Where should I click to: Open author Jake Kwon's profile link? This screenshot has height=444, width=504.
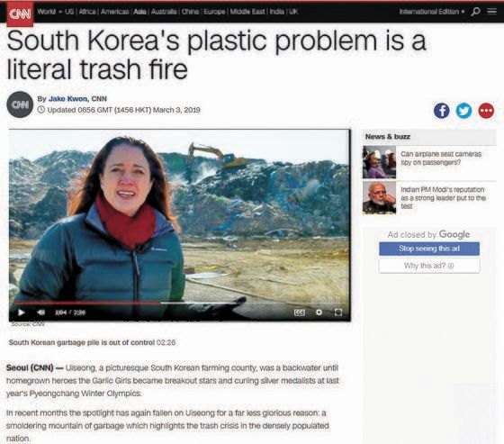click(67, 99)
